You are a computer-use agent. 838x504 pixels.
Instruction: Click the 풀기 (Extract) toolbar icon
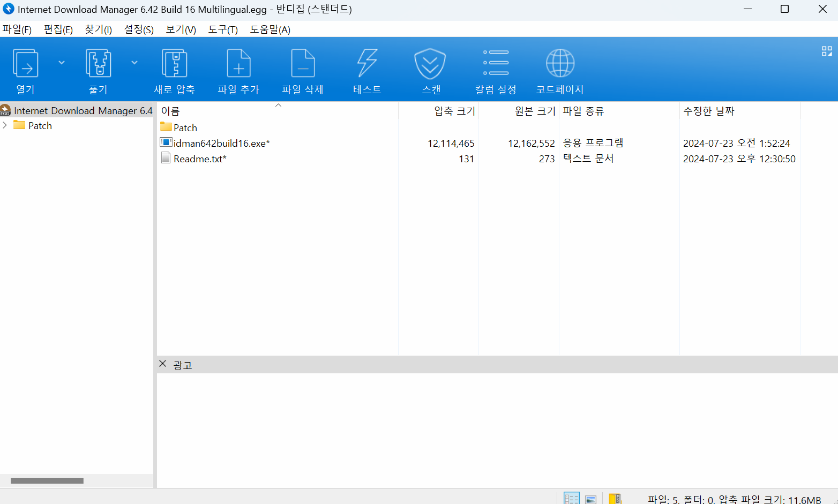coord(98,64)
